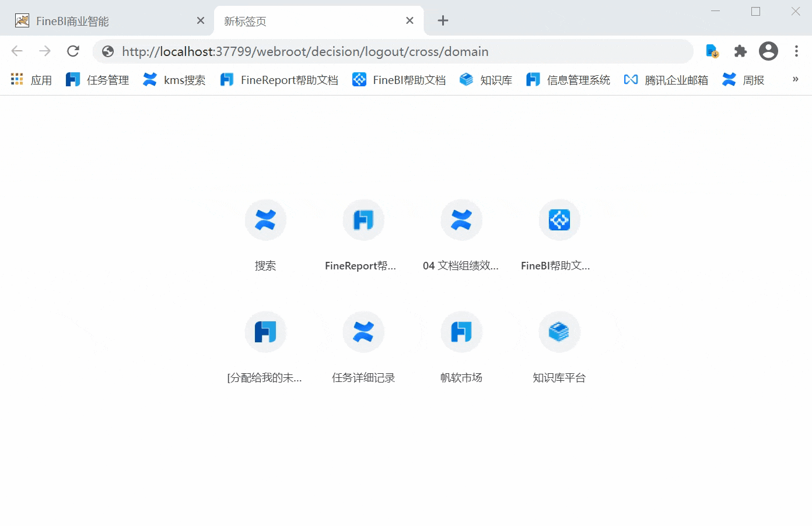Click the browser forward arrow
This screenshot has height=526, width=812.
point(45,51)
